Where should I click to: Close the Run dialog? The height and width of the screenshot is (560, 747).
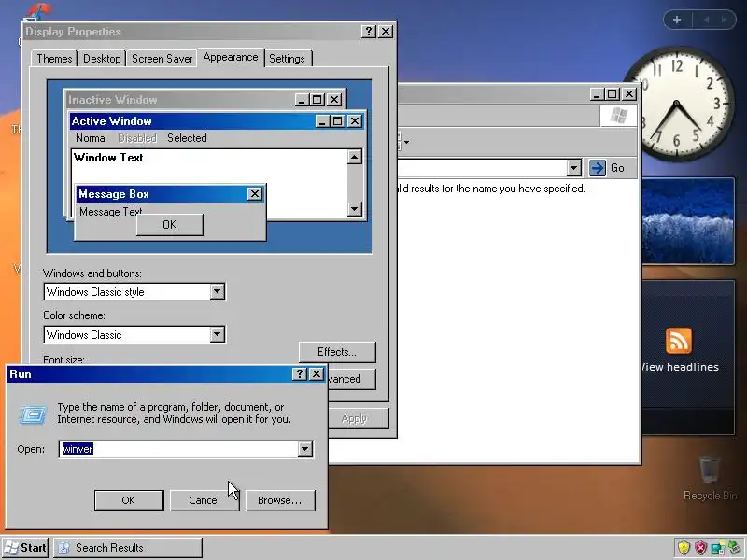click(317, 374)
